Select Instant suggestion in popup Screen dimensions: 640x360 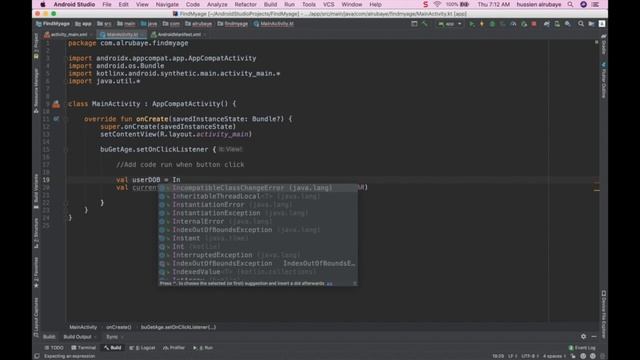click(258, 238)
